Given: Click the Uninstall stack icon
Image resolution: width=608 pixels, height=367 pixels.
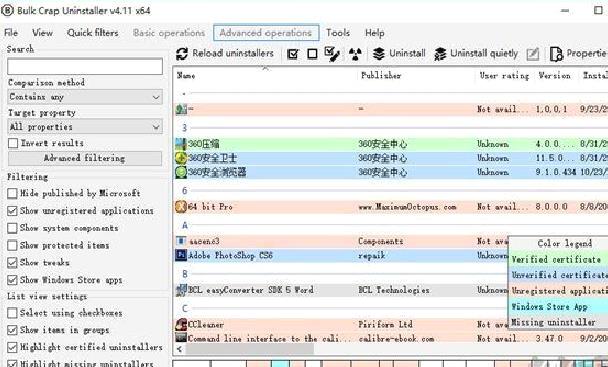Looking at the screenshot, I should point(379,54).
